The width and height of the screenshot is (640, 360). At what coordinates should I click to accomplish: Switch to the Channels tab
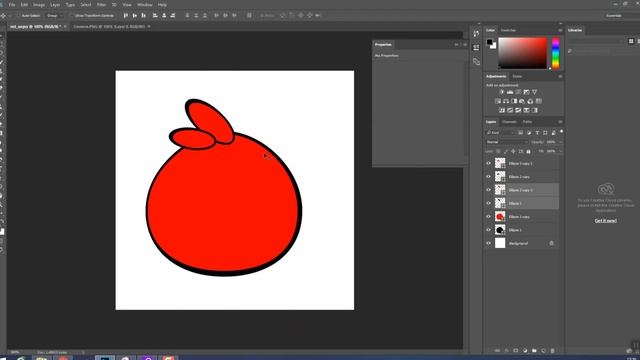click(509, 122)
